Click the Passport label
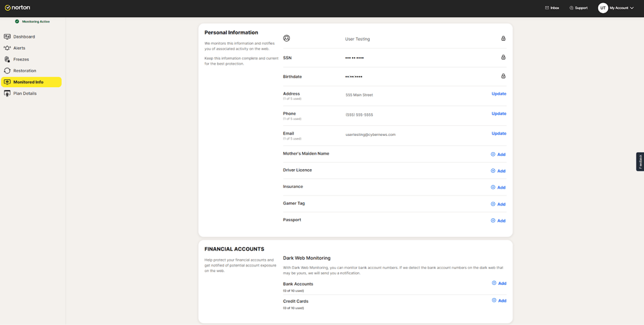Image resolution: width=644 pixels, height=325 pixels. (292, 219)
